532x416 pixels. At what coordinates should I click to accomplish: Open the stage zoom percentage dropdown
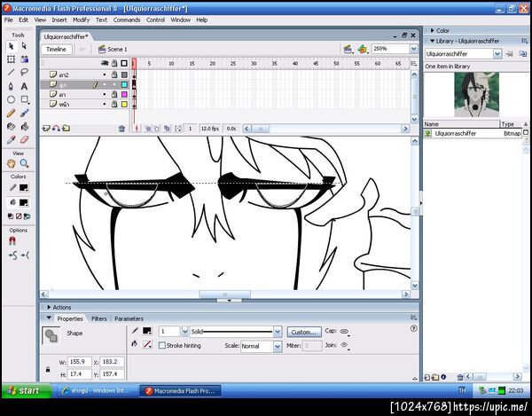pyautogui.click(x=413, y=49)
